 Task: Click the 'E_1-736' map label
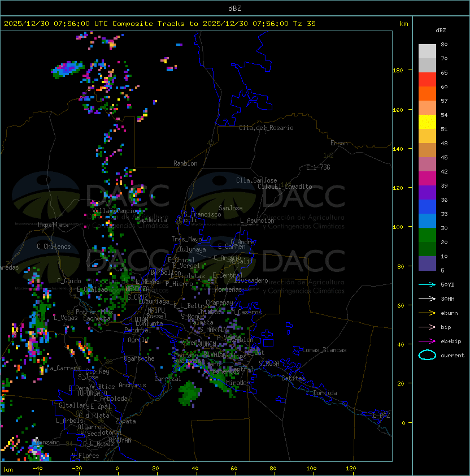click(x=318, y=167)
